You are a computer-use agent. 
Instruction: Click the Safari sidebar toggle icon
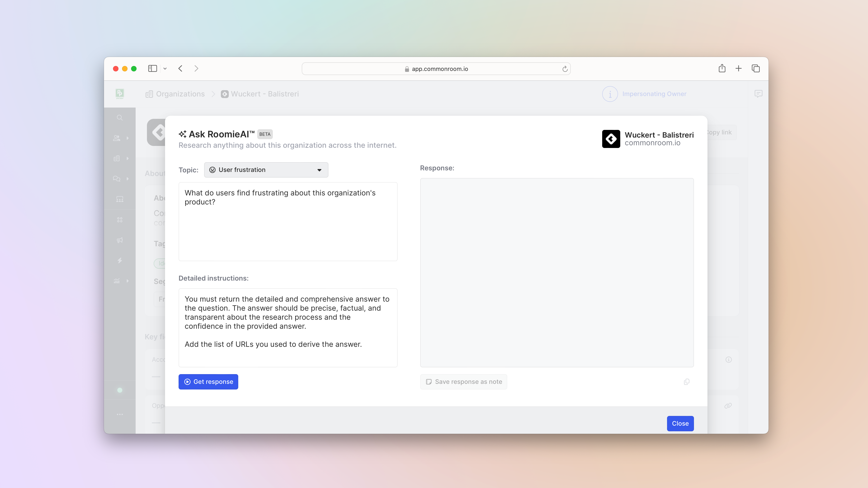pos(152,69)
